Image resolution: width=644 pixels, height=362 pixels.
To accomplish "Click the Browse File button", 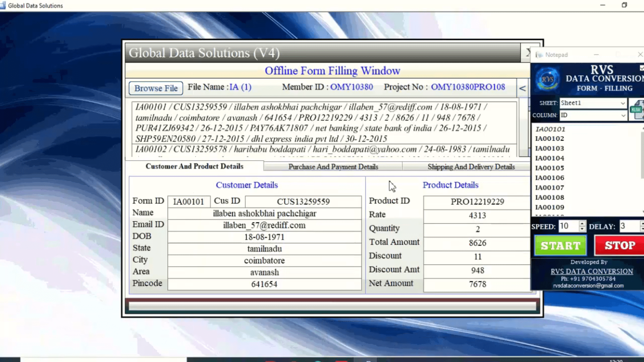I will coord(156,88).
